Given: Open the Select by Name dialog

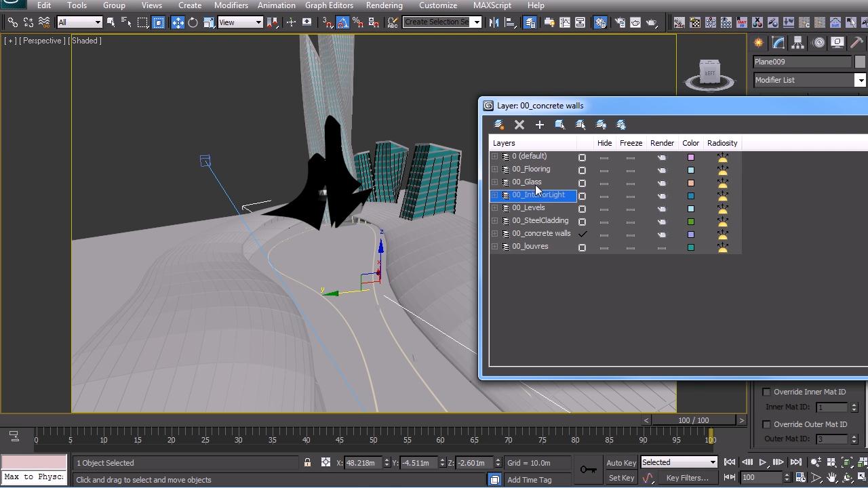Looking at the screenshot, I should [x=126, y=22].
